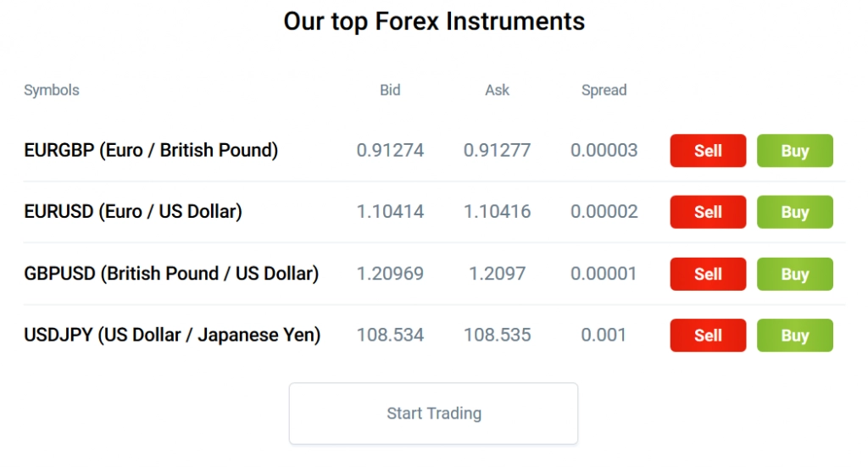Click USDJPY ask price 108.535
The image size is (868, 467).
point(497,336)
